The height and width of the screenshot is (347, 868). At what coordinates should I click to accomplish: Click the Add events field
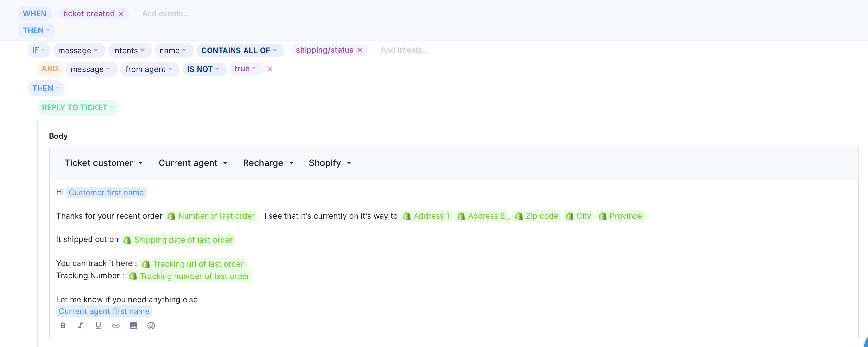165,14
